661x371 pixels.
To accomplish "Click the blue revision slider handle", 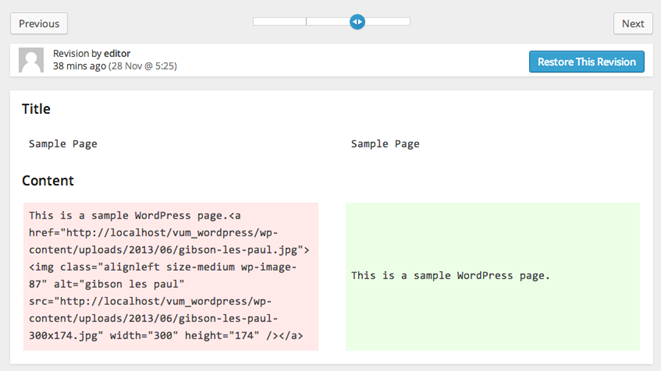I will 357,22.
